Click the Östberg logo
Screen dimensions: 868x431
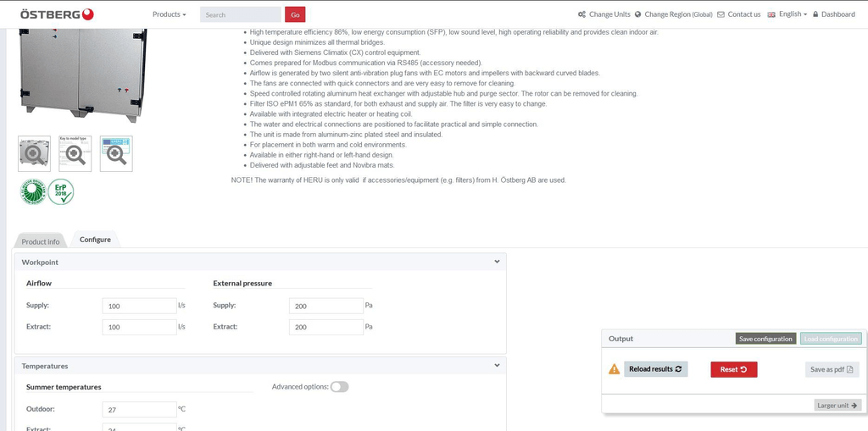point(56,14)
